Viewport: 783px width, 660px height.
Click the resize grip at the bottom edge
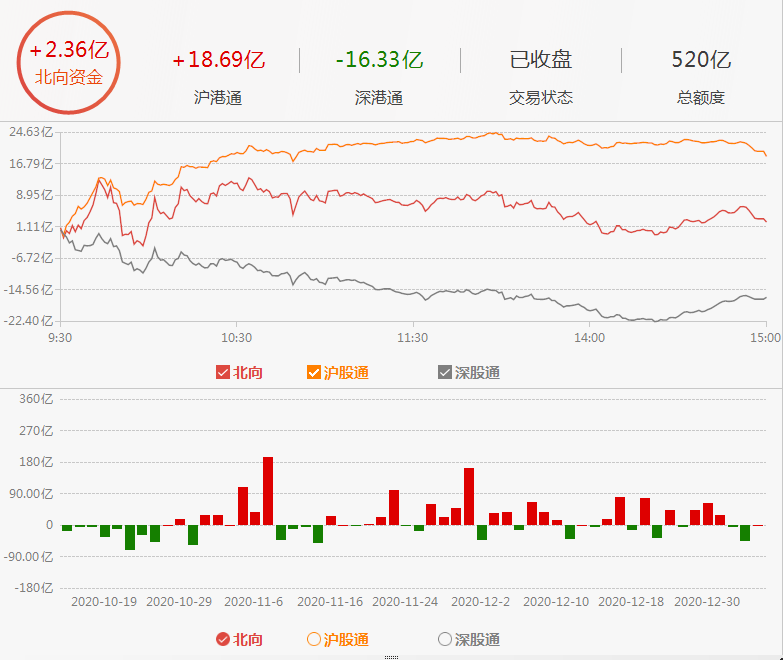pos(392,658)
